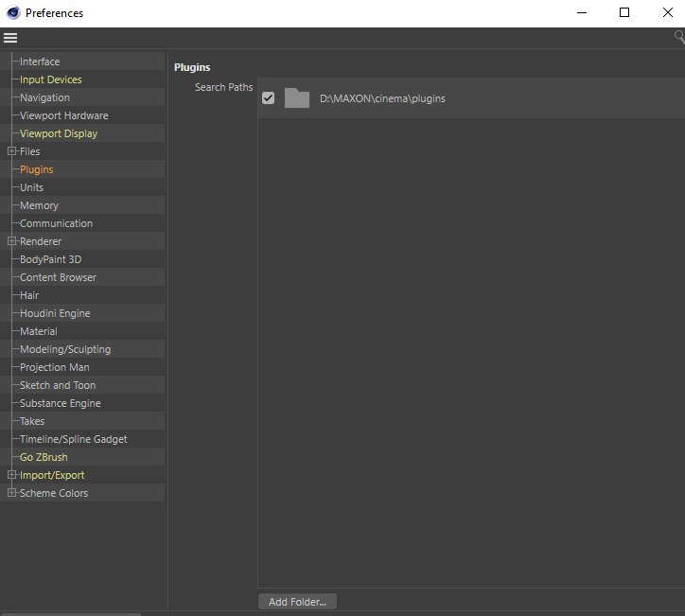Open Viewport Hardware settings
Image resolution: width=685 pixels, height=616 pixels.
point(63,115)
